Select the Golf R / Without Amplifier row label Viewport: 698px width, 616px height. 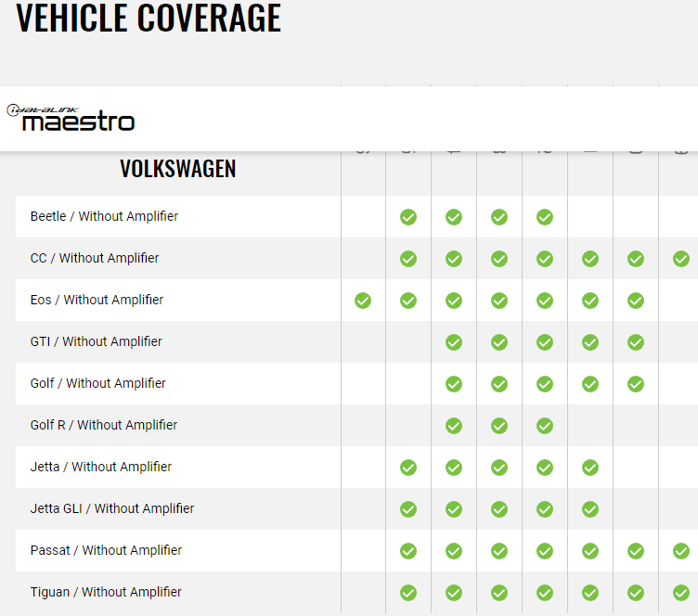104,425
